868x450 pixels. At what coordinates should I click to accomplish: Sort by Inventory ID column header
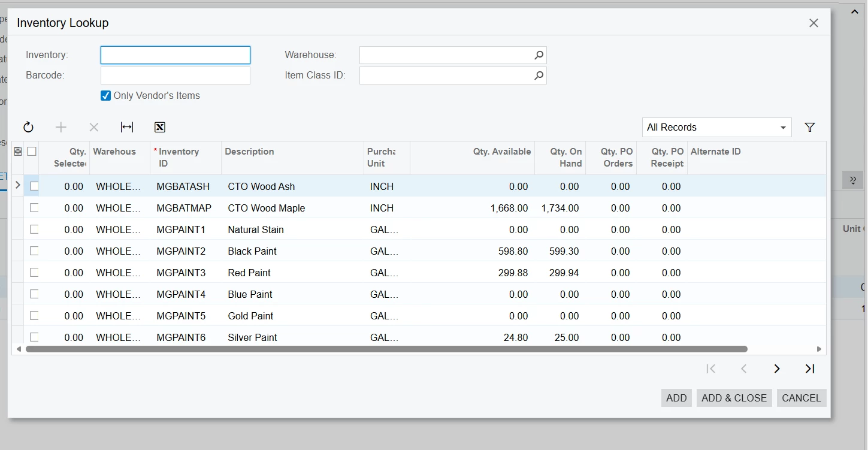tap(186, 158)
